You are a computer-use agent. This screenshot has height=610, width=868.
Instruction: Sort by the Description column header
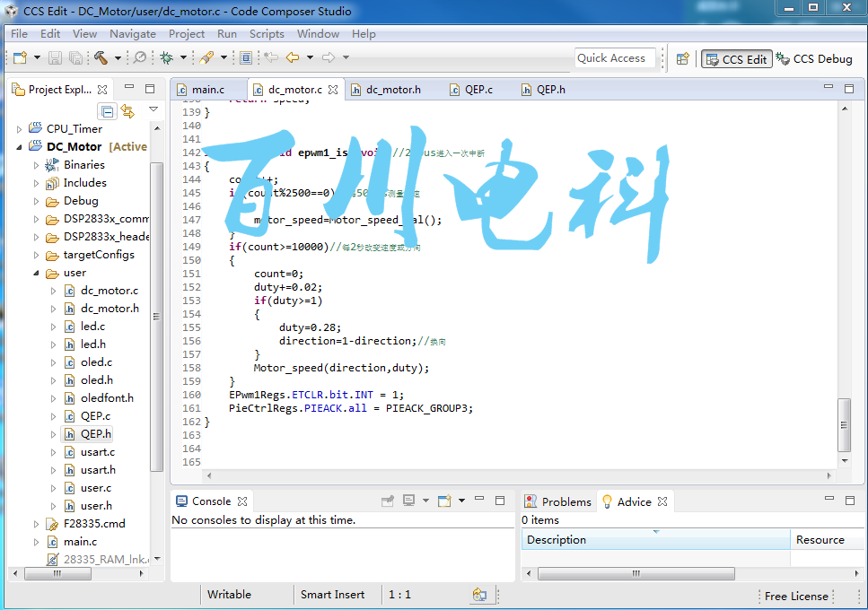point(655,540)
